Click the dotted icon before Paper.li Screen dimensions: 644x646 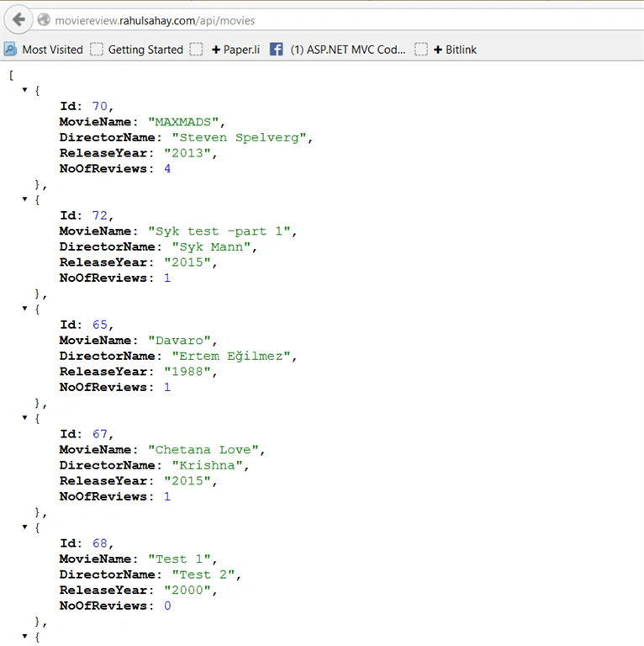(x=196, y=50)
